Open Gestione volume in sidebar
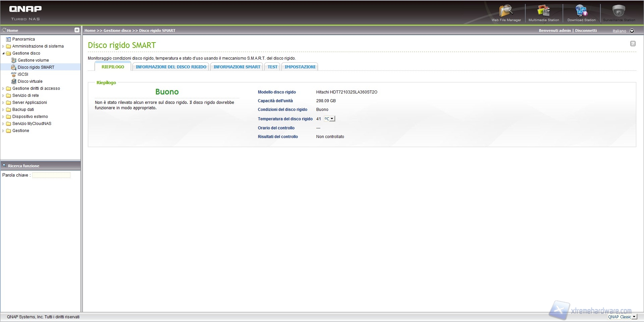The width and height of the screenshot is (644, 322). [x=33, y=60]
